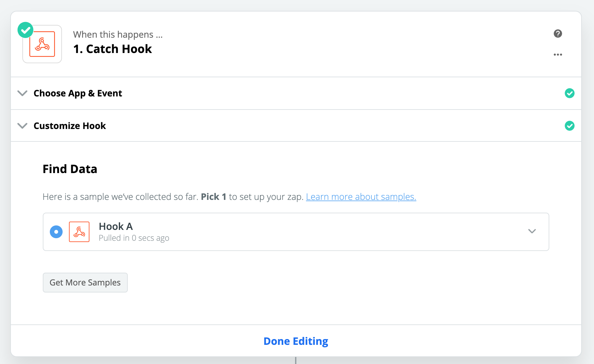Open the step options ellipsis menu

click(558, 55)
